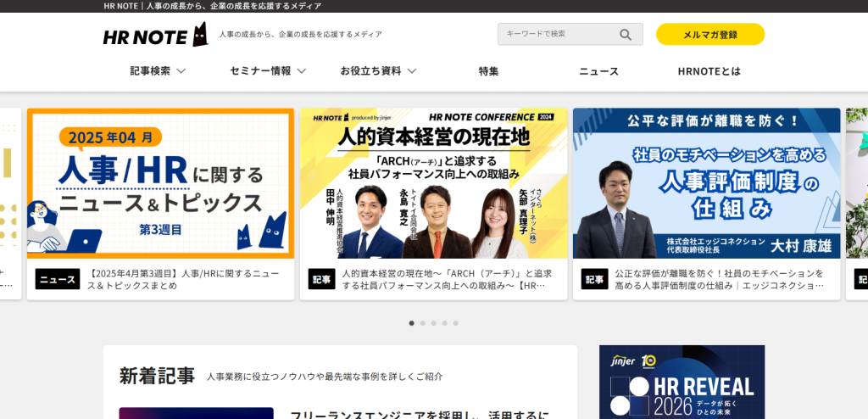
Task: Click the 記事 badge under the 人事評価制度 banner
Action: [594, 279]
